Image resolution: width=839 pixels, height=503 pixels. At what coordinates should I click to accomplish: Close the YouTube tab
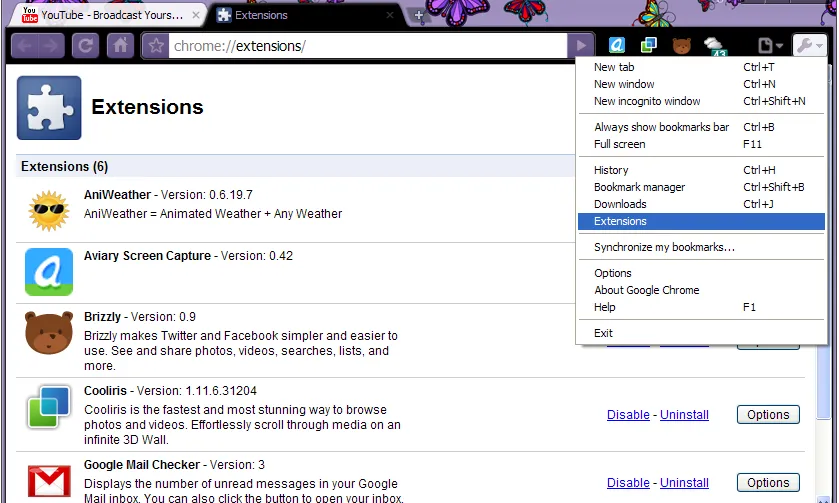(196, 16)
